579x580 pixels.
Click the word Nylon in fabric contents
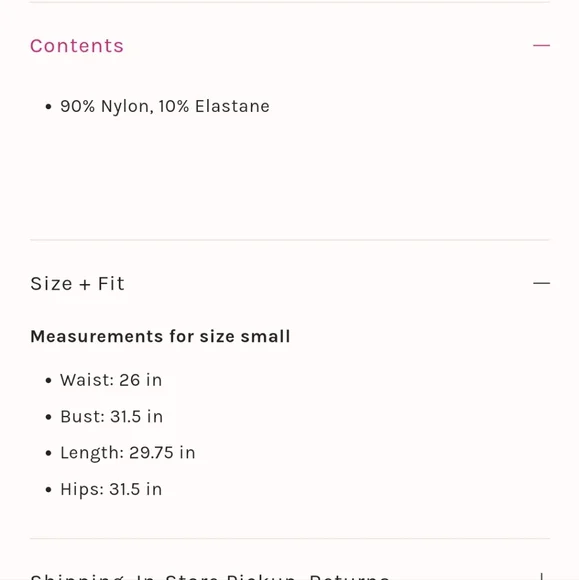pyautogui.click(x=127, y=107)
